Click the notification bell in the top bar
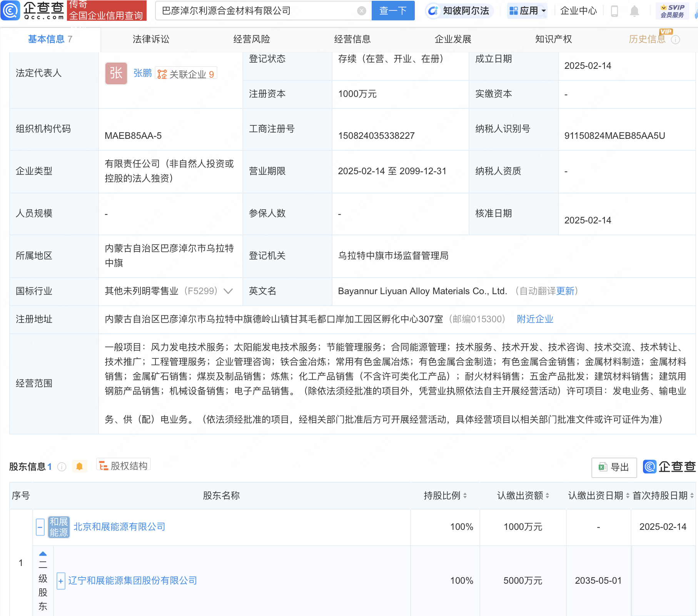The height and width of the screenshot is (616, 698). [635, 10]
